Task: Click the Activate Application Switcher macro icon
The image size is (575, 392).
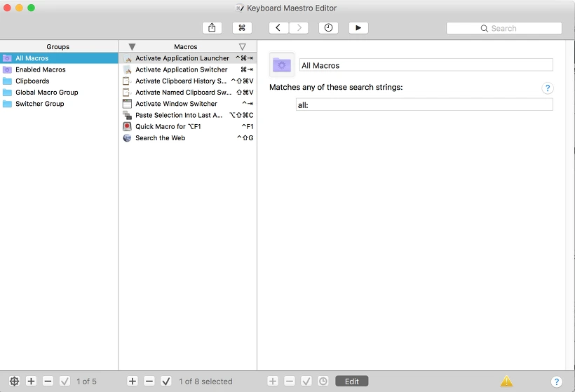Action: (127, 69)
